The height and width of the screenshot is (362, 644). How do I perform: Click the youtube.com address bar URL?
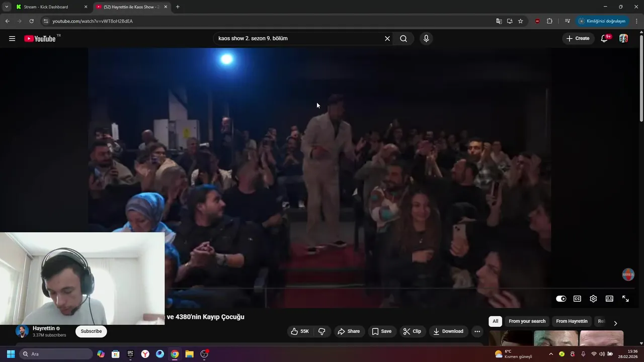[93, 21]
